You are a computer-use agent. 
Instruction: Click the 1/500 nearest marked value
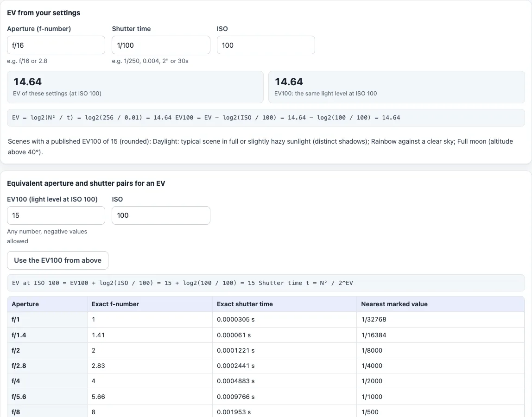[370, 412]
